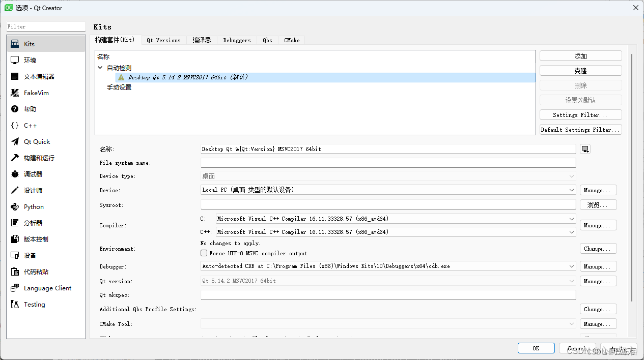Click Change... for Additional Qbs Profile Settings
The height and width of the screenshot is (360, 644).
click(598, 309)
